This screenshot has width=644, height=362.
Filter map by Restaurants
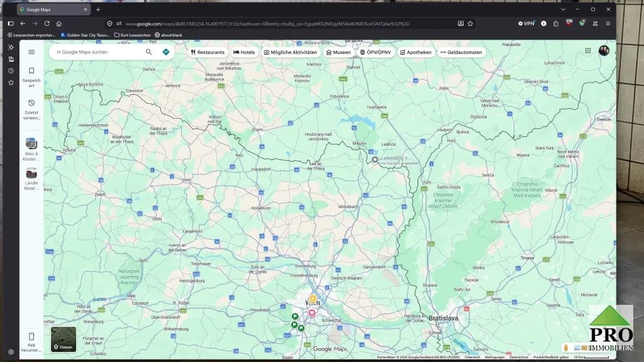click(208, 52)
